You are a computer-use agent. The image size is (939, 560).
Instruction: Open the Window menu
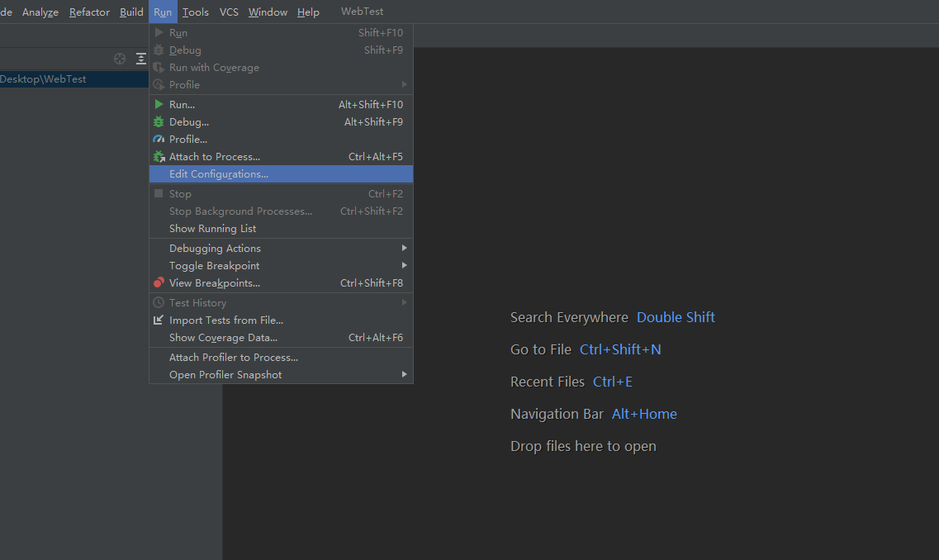[268, 12]
